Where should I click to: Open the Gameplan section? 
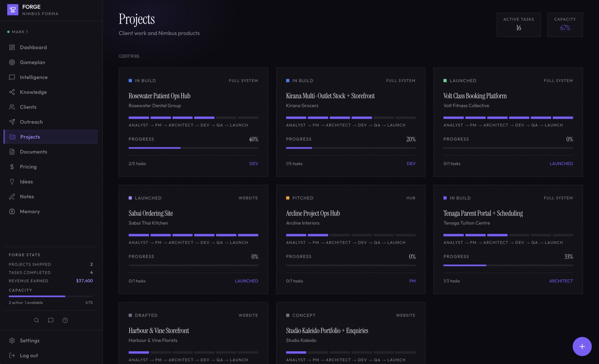(51, 62)
